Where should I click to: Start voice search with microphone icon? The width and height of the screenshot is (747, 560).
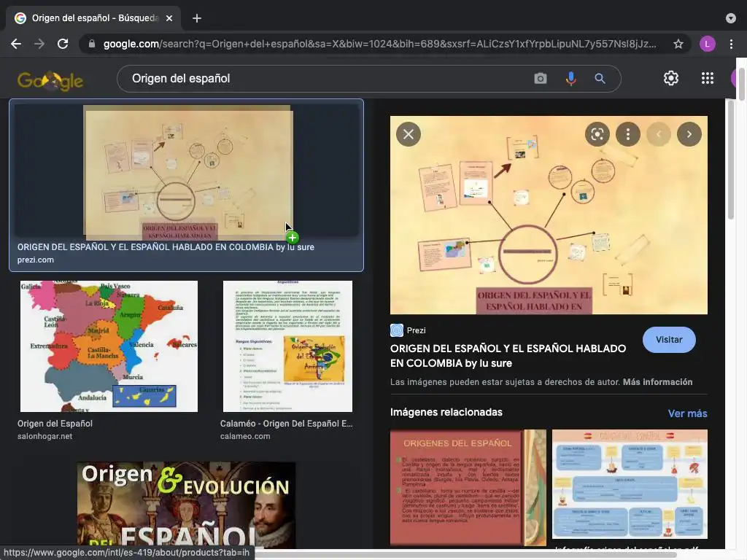coord(570,78)
